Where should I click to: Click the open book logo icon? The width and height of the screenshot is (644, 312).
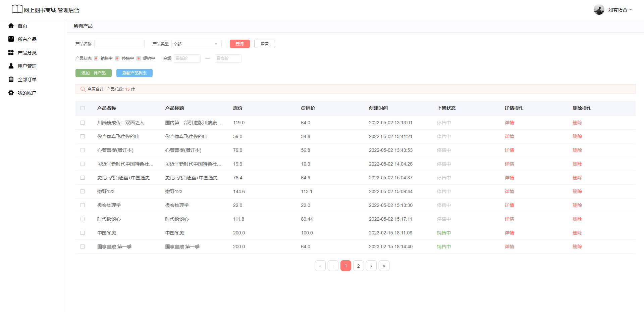pos(17,9)
